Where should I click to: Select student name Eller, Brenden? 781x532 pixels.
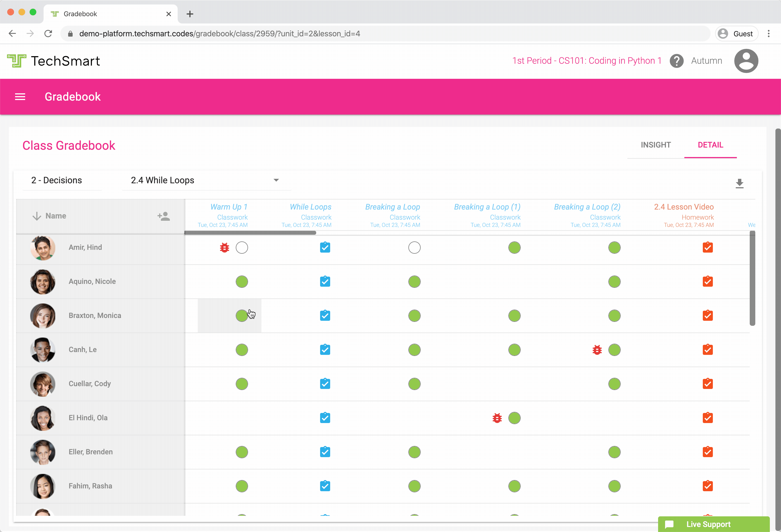(x=91, y=452)
